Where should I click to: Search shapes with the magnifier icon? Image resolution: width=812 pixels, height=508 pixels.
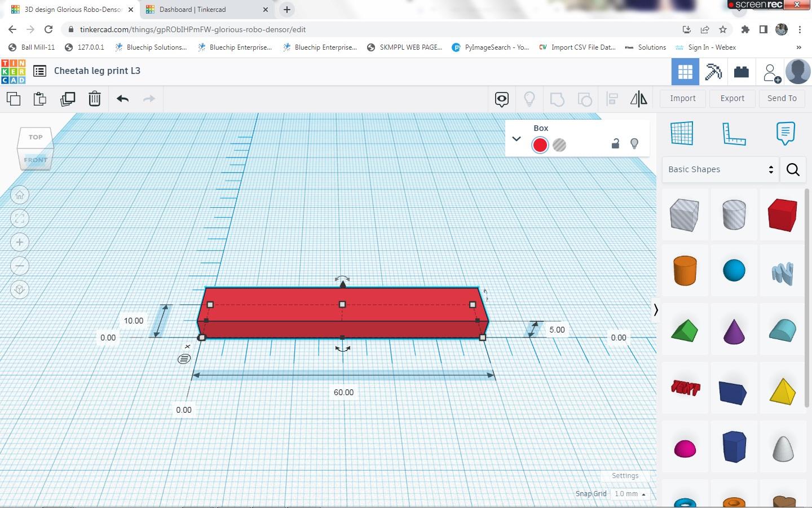tap(793, 169)
